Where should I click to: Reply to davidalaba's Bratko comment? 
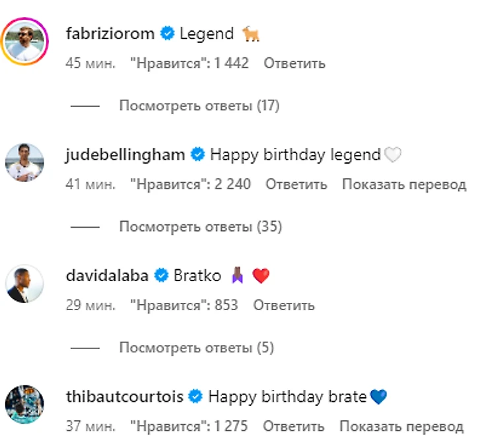coord(284,305)
